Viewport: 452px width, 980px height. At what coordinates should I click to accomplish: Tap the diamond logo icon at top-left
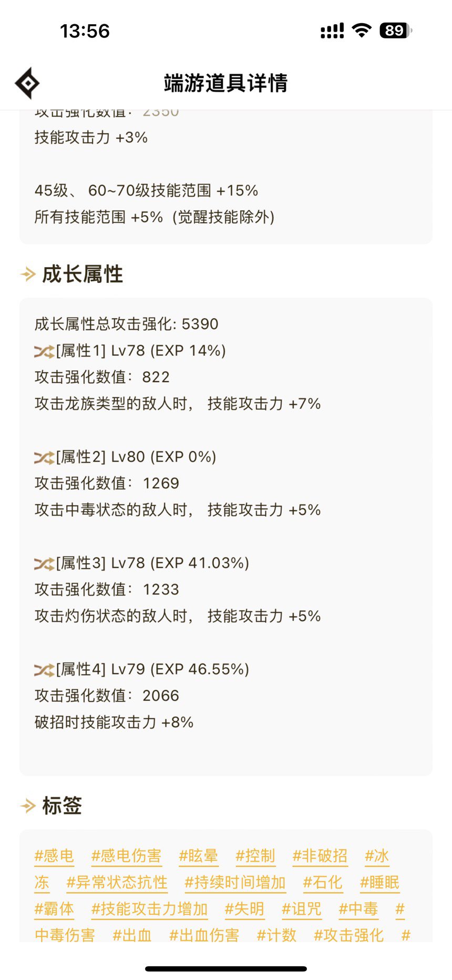(x=27, y=83)
